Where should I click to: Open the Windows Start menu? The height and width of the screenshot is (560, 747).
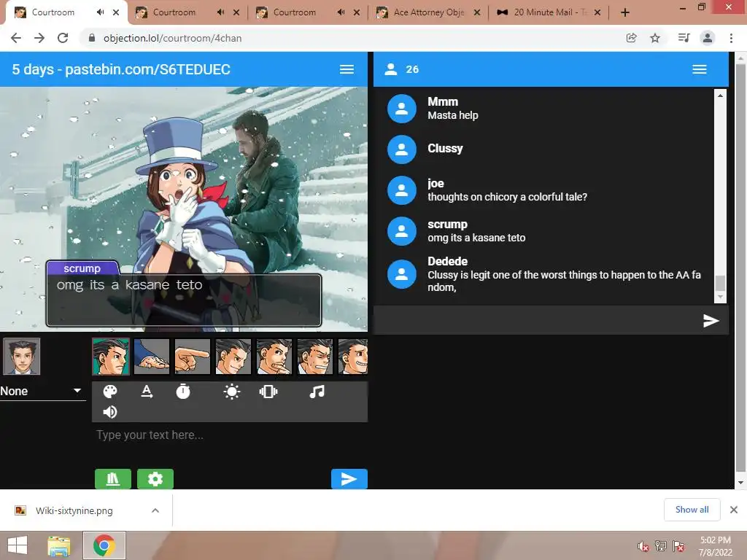click(18, 545)
